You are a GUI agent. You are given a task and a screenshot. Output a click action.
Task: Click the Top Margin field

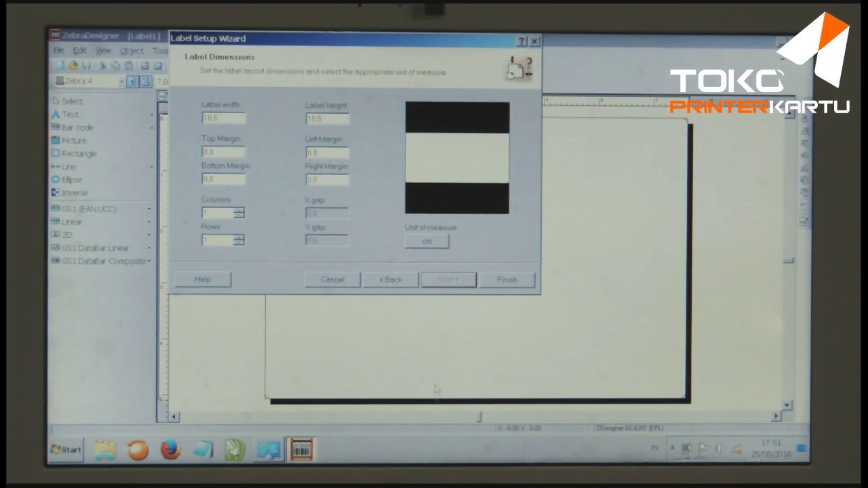(223, 152)
